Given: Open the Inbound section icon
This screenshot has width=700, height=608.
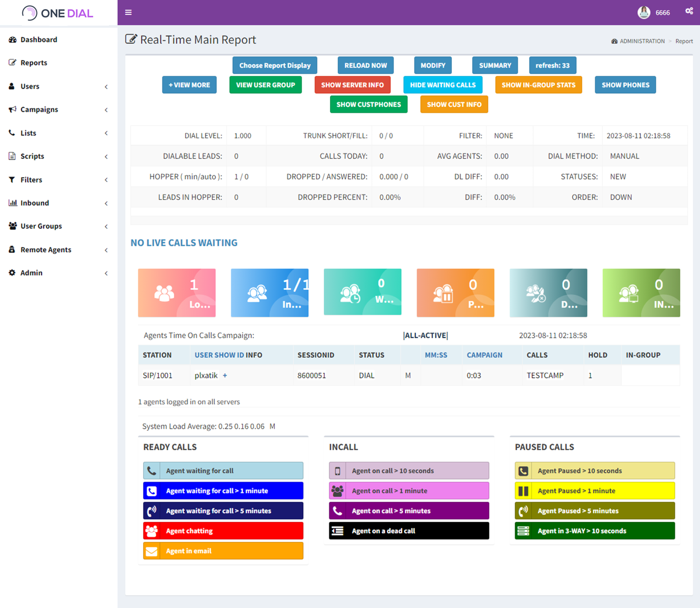Looking at the screenshot, I should click(13, 203).
